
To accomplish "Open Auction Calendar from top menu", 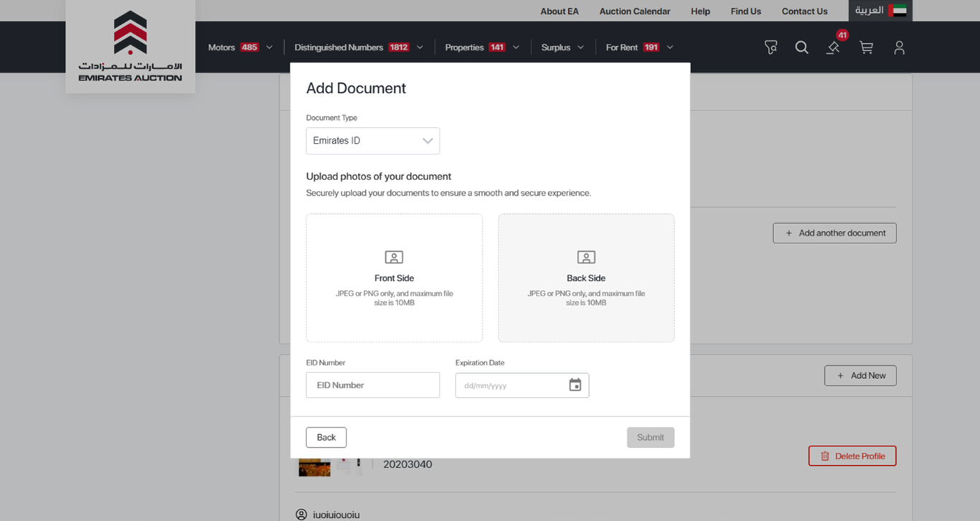I will tap(634, 11).
